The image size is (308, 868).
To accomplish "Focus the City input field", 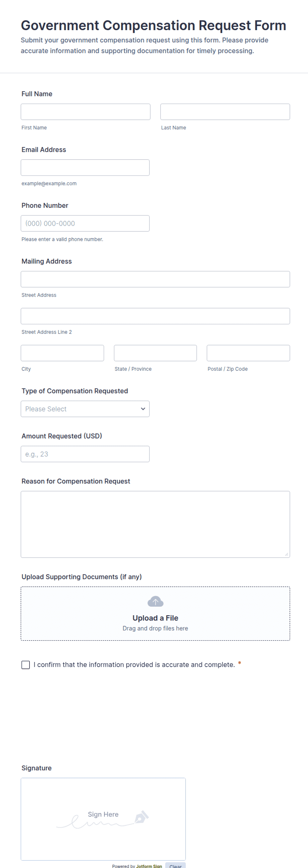I will pos(62,353).
